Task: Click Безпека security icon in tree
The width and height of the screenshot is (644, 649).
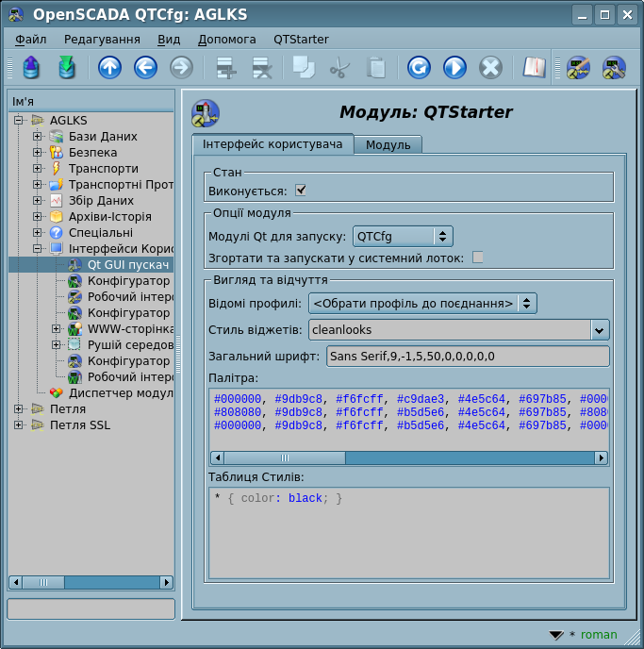Action: tap(57, 152)
